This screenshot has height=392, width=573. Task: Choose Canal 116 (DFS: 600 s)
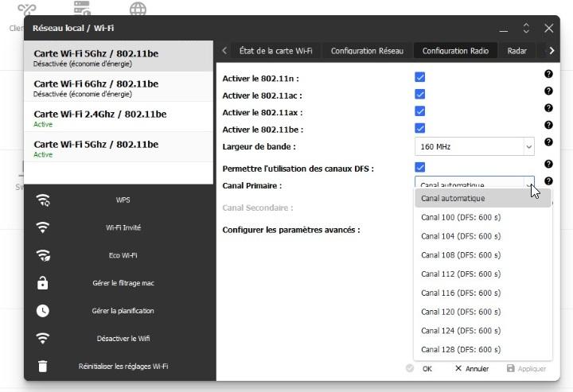(x=461, y=293)
